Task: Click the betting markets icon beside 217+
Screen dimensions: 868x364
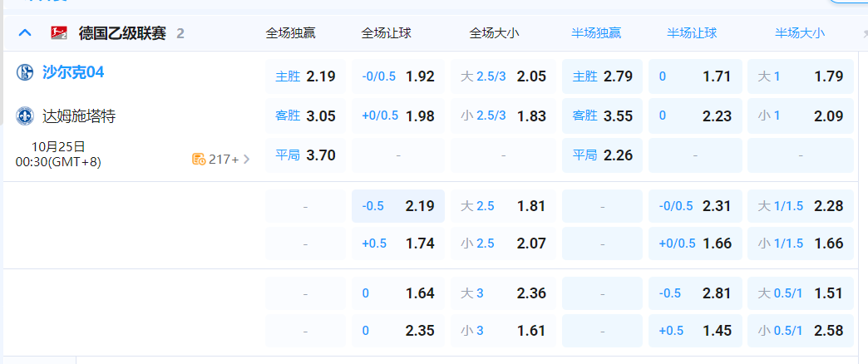Action: coord(199,160)
